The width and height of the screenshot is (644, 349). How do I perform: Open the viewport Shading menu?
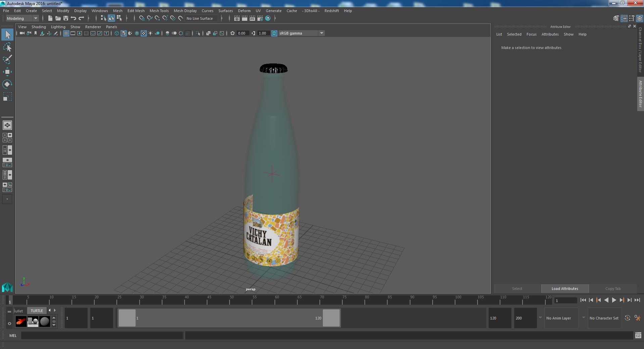pos(39,27)
